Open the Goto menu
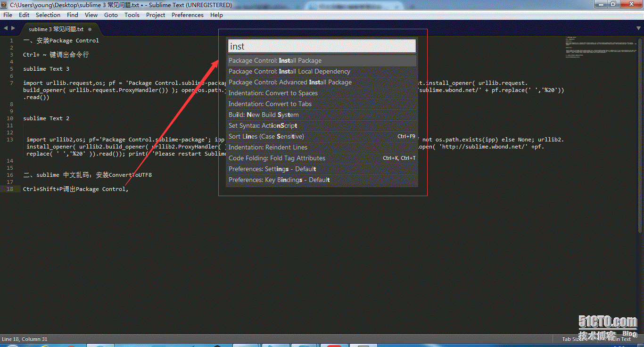This screenshot has height=347, width=644. point(111,15)
